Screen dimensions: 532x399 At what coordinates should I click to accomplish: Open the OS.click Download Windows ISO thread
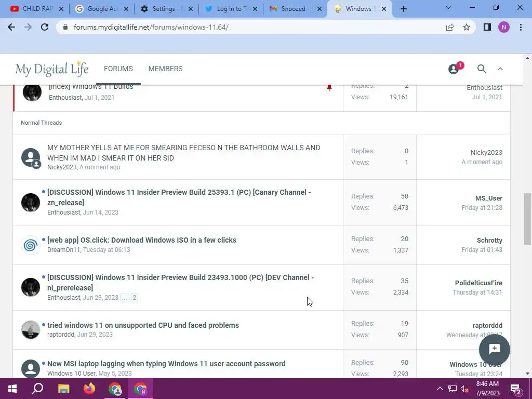click(142, 240)
